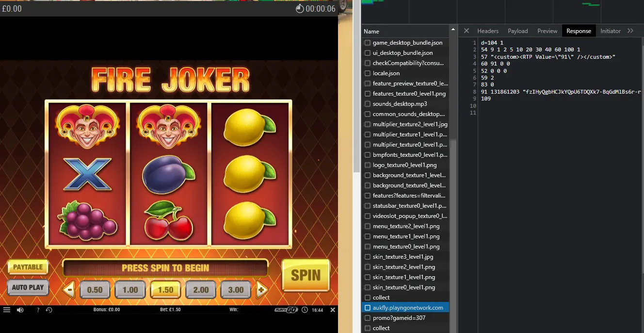Screen dimensions: 644x333
Task: Decrease bet with minus arrow
Action: [69, 290]
